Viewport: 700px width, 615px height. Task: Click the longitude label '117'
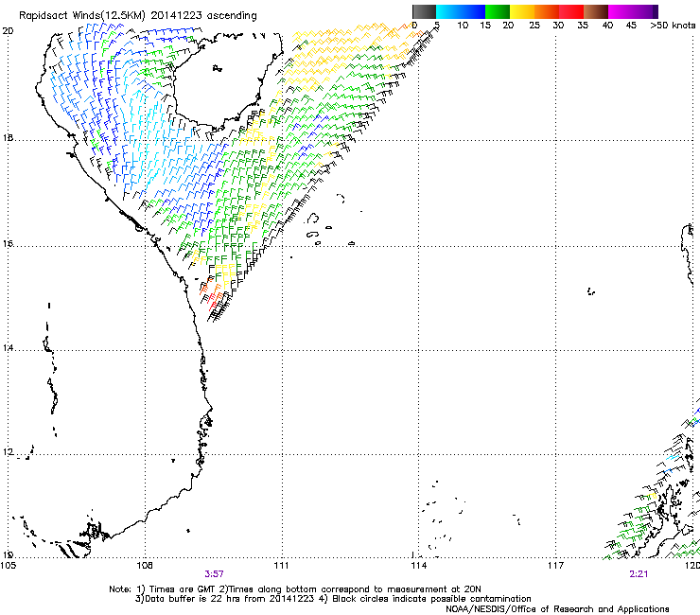tap(556, 566)
